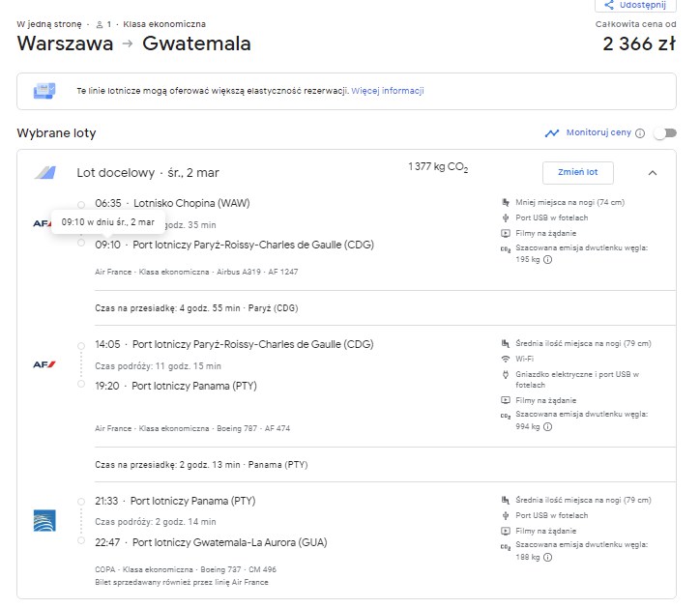Click the COPA airline logo
700x608 pixels.
coord(44,520)
